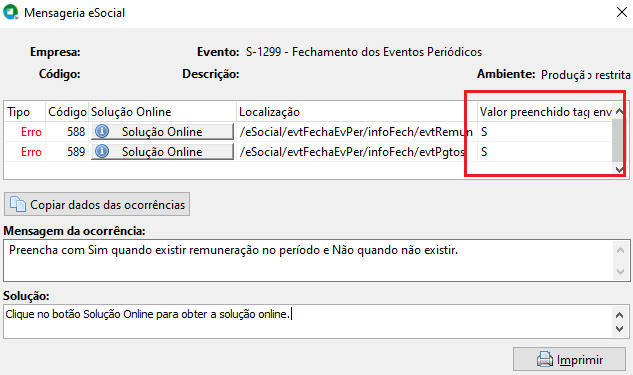
Task: Click inside the Solução text field
Action: point(309,322)
